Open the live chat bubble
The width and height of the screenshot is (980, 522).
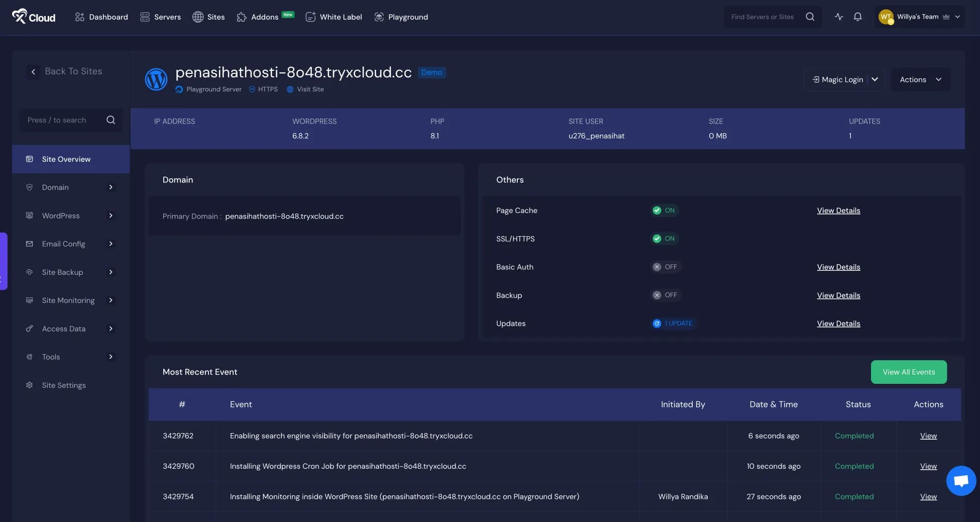(x=961, y=481)
